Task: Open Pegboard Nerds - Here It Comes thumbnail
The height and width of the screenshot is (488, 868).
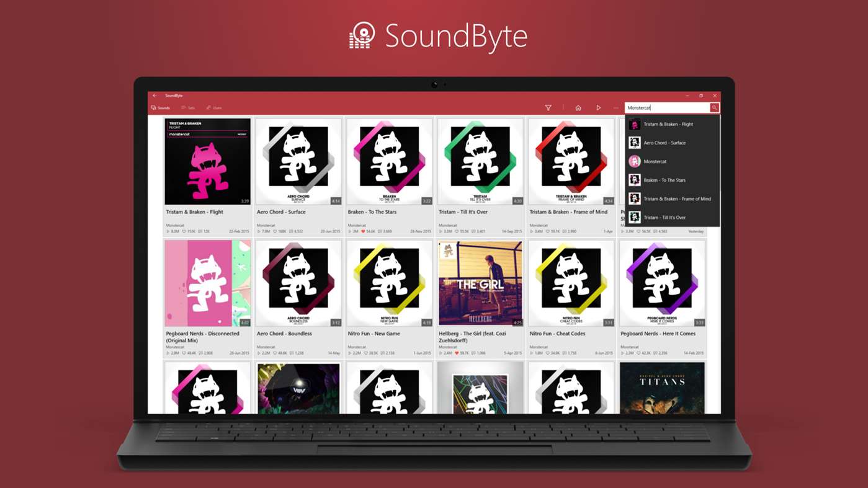Action: [x=662, y=283]
